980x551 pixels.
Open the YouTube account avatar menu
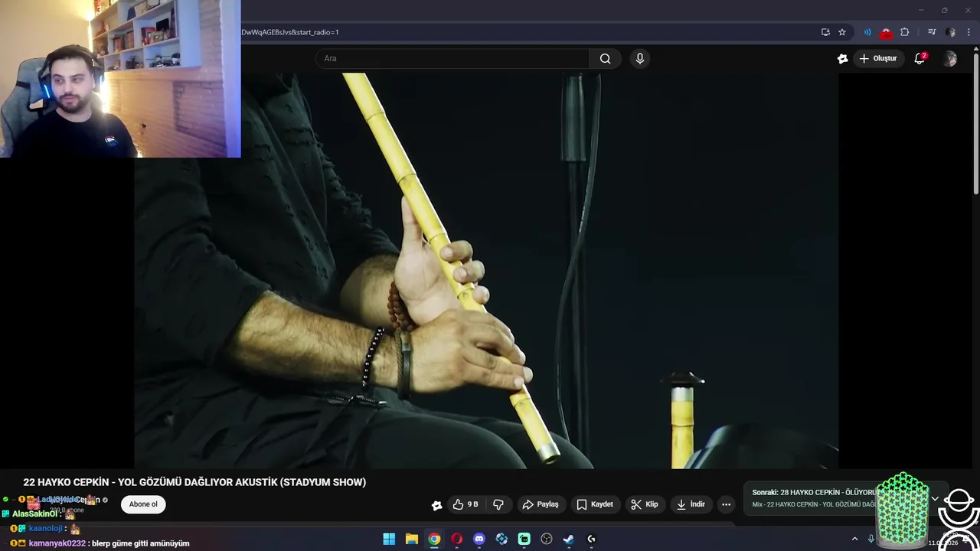click(950, 58)
